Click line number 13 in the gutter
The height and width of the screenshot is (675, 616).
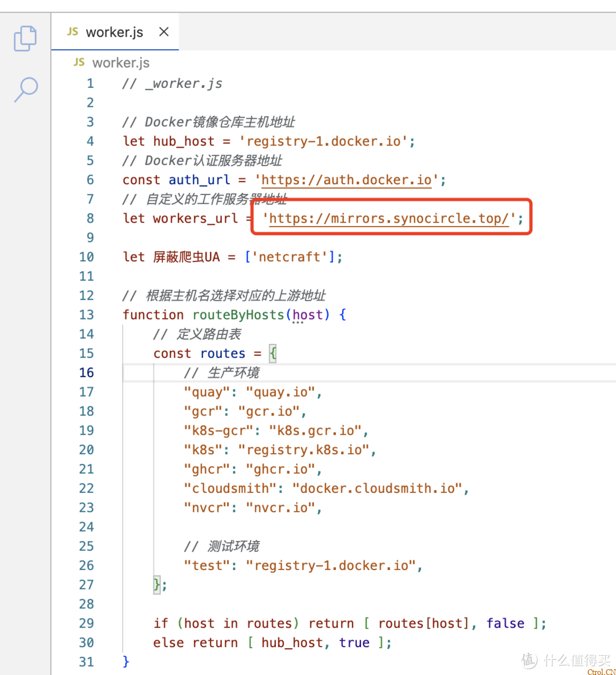86,315
